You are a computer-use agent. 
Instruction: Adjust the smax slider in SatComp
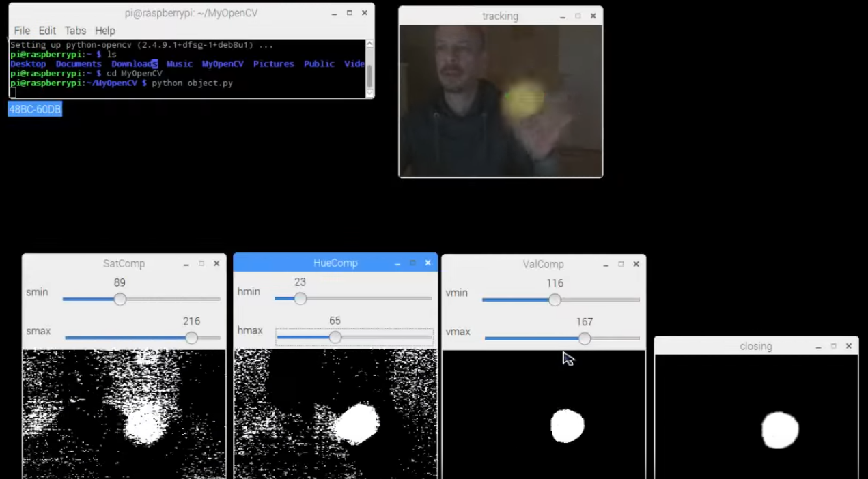point(191,338)
